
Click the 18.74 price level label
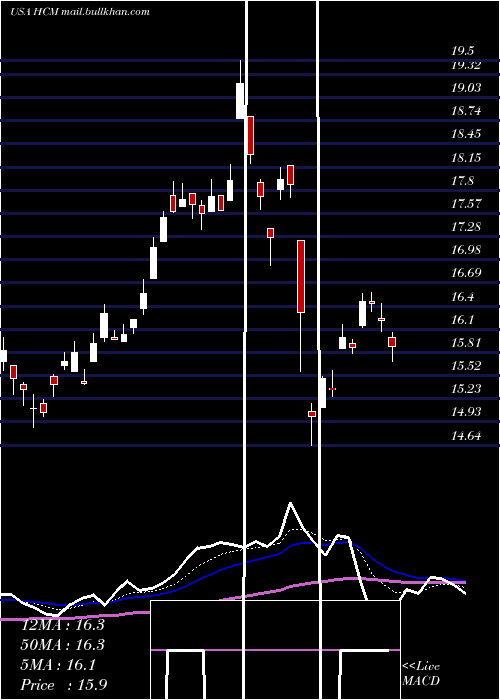pos(466,111)
